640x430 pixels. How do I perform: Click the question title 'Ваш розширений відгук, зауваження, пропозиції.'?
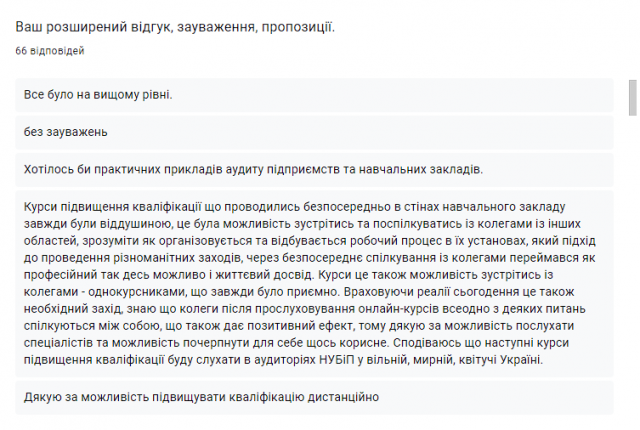pyautogui.click(x=175, y=27)
